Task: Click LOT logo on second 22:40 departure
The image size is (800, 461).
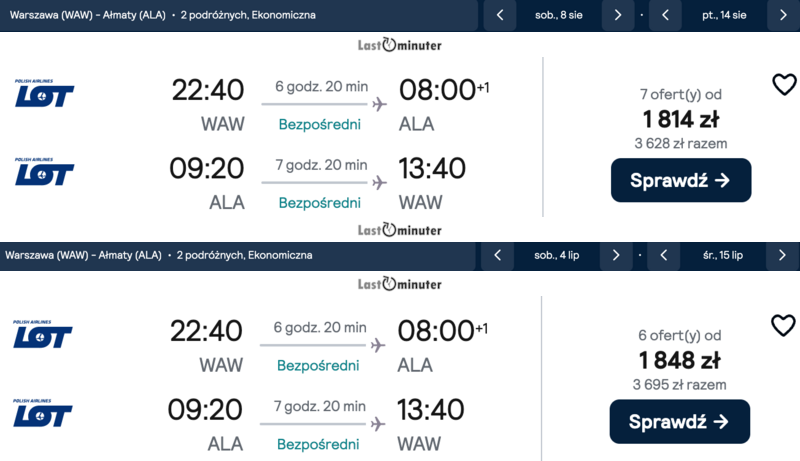Action: coord(43,334)
